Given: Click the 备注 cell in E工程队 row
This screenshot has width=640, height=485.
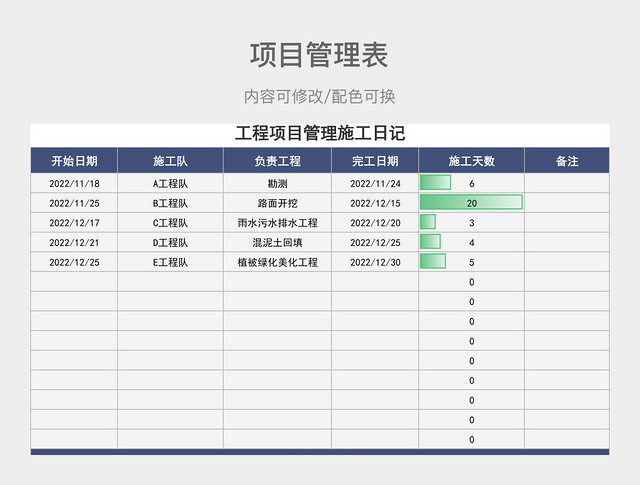Looking at the screenshot, I should coord(567,262).
